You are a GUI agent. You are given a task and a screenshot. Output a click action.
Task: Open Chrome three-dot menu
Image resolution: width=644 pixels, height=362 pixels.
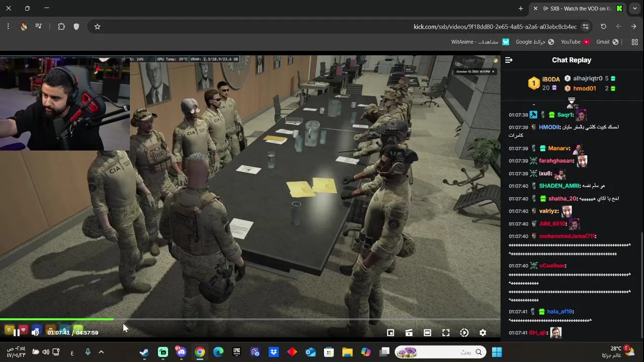click(x=8, y=27)
